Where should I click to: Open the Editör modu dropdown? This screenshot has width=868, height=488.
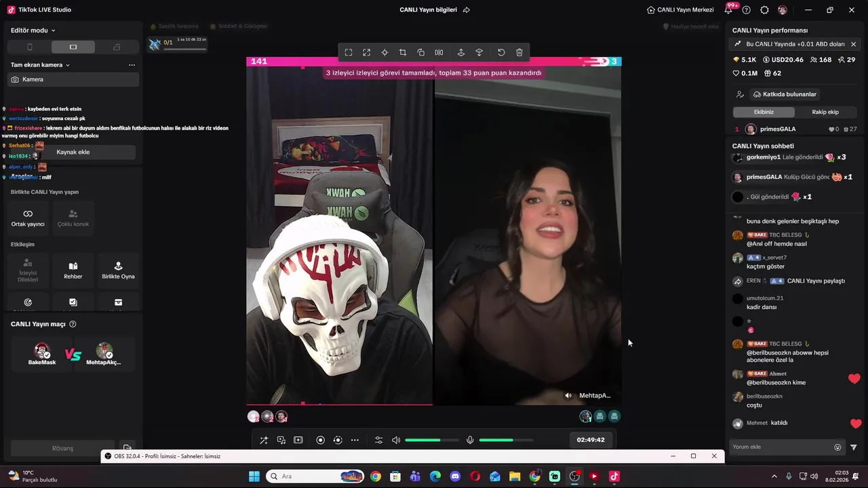(x=33, y=30)
